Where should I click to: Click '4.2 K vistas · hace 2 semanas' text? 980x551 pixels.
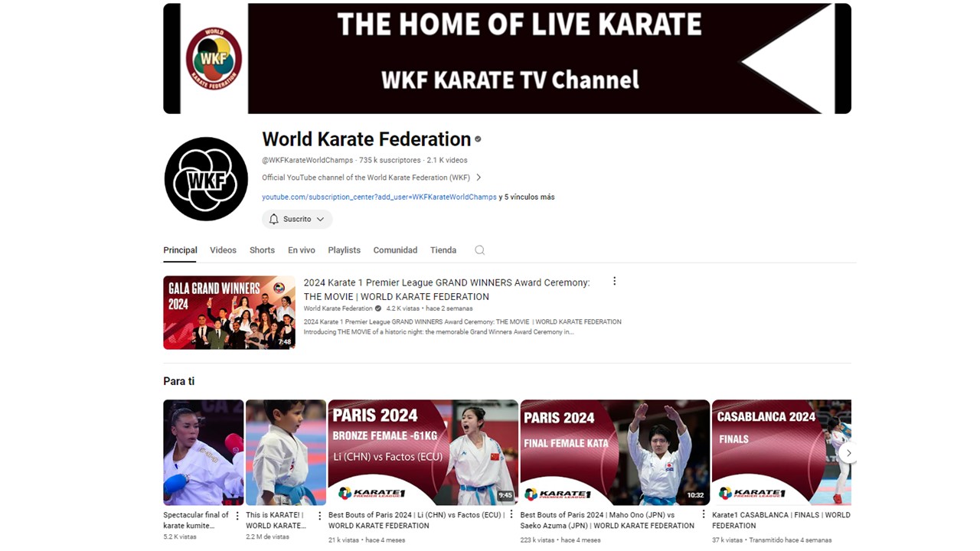430,308
